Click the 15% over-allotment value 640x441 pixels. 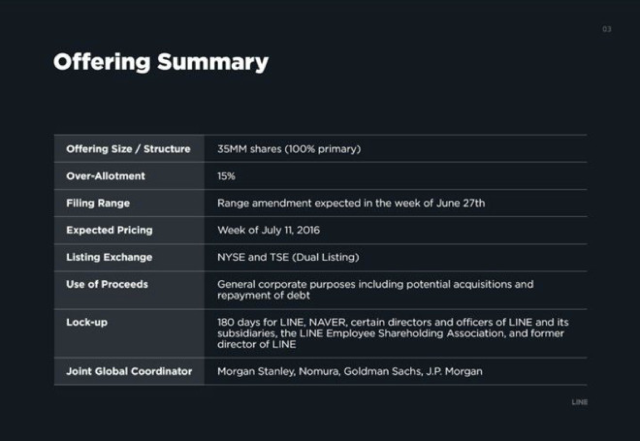pos(226,176)
